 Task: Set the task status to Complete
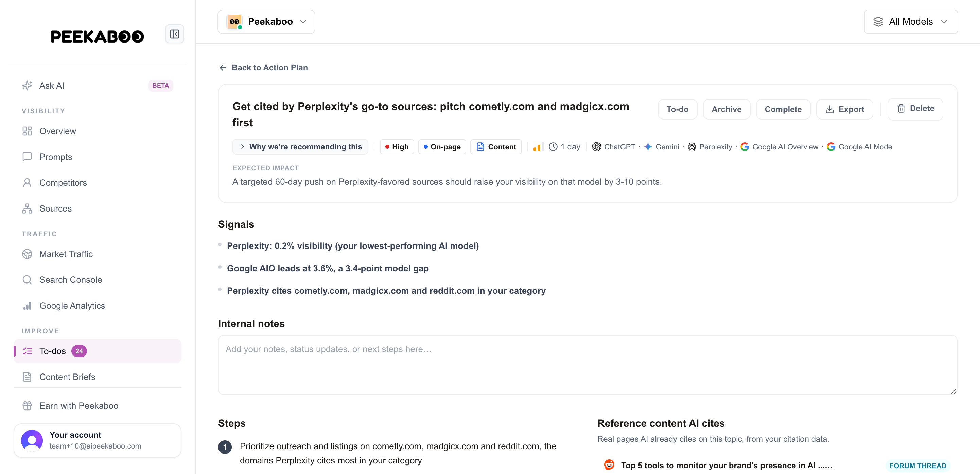click(x=783, y=109)
